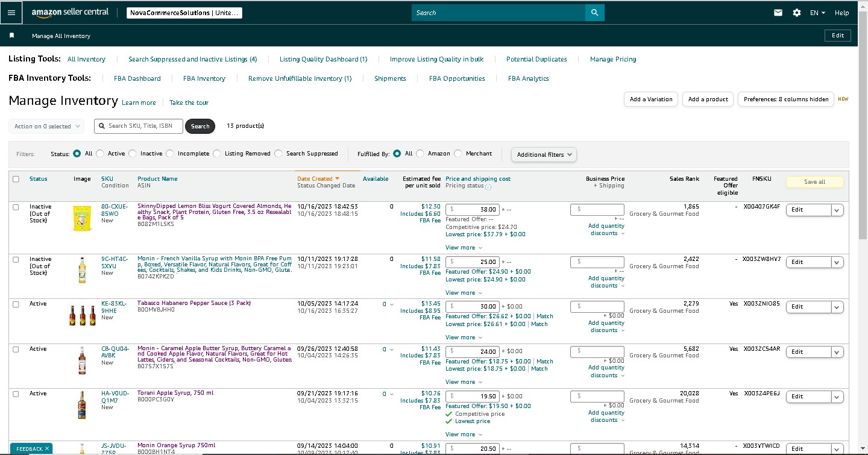Select the Inactive status filter

pyautogui.click(x=133, y=154)
